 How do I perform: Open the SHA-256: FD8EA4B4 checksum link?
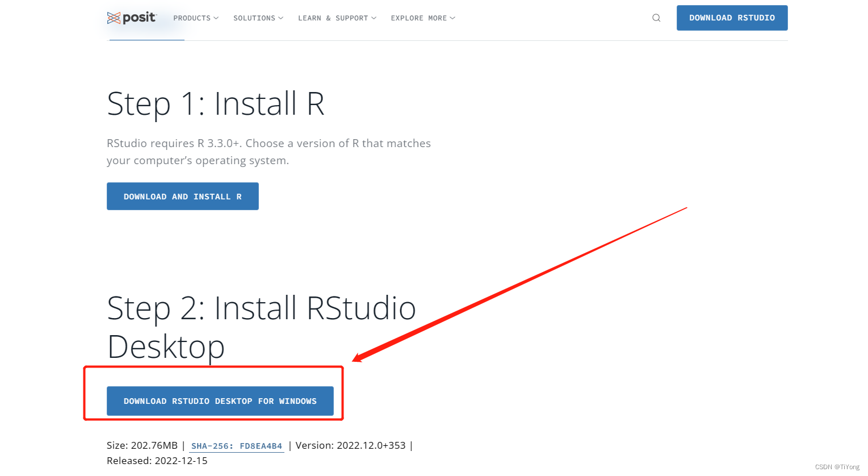[x=236, y=445]
